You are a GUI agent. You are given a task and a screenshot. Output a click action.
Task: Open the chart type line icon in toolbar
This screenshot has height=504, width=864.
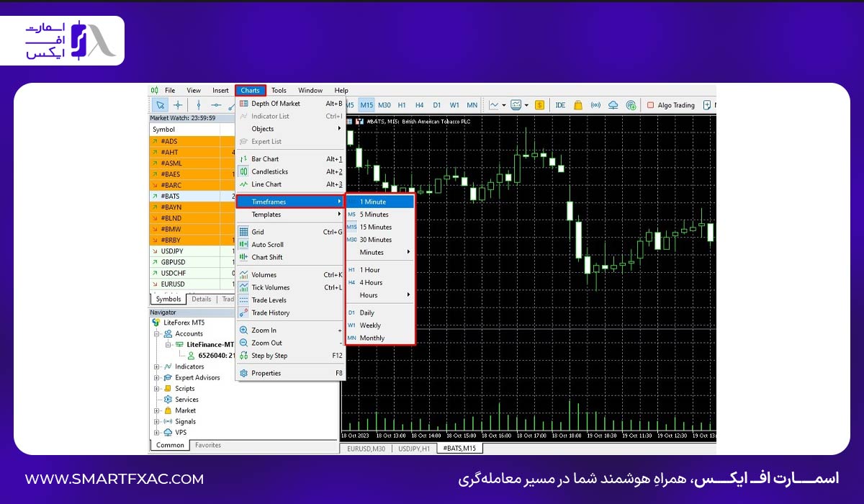point(494,105)
